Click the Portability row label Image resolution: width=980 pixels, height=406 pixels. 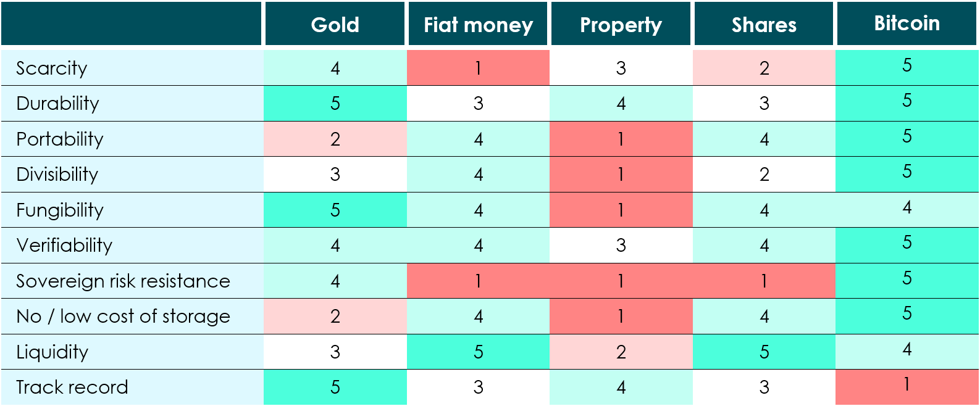60,139
